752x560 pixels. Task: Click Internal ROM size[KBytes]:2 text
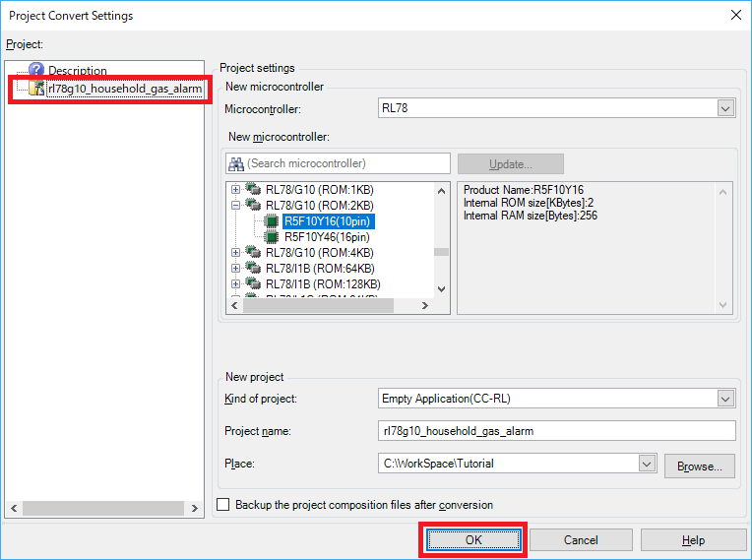529,203
